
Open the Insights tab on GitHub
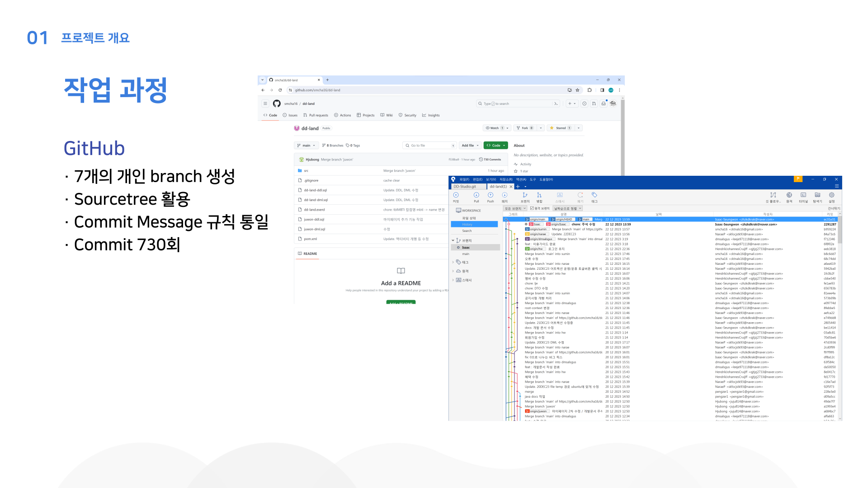[431, 115]
